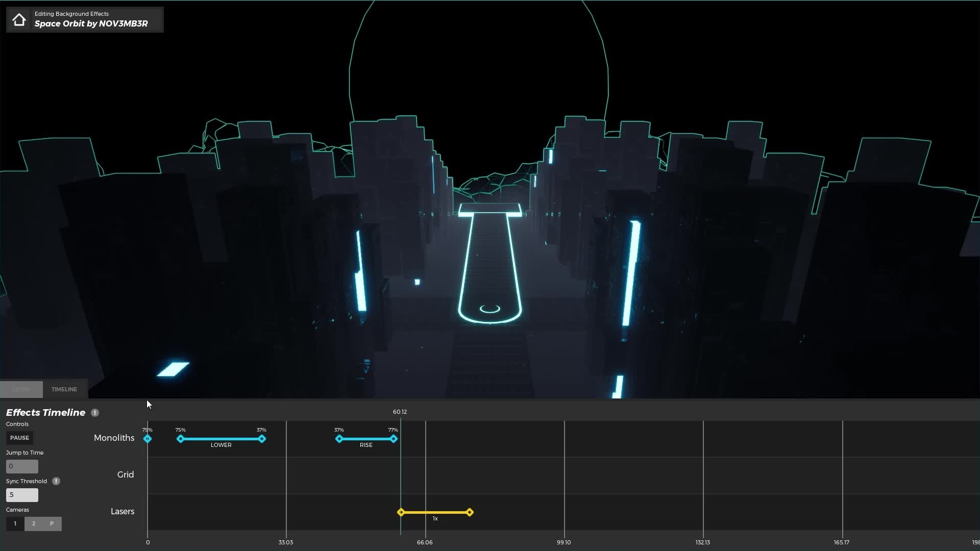Click the yellow 1x Lasers effect bar
Screen dimensions: 980x551
(x=435, y=512)
